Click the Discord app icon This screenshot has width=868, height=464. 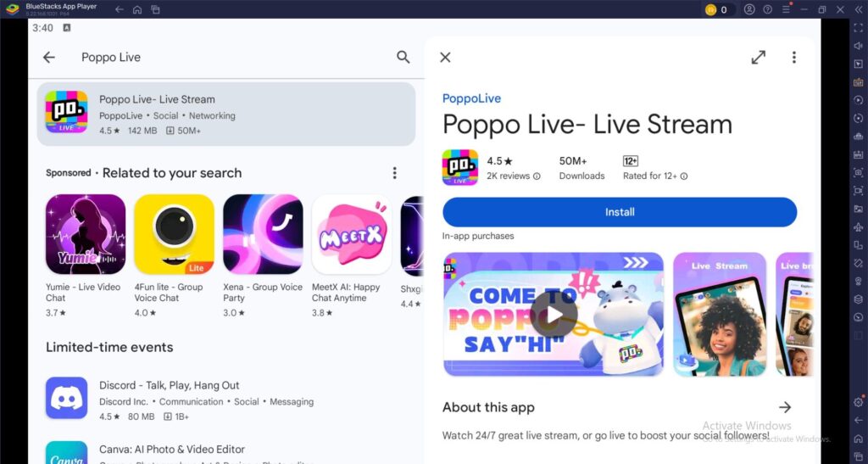pos(66,398)
